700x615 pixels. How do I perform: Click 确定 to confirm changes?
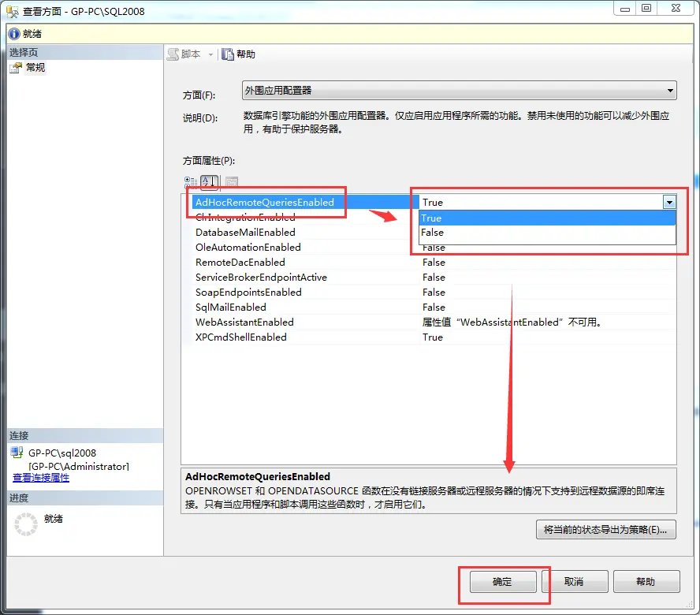click(x=503, y=582)
